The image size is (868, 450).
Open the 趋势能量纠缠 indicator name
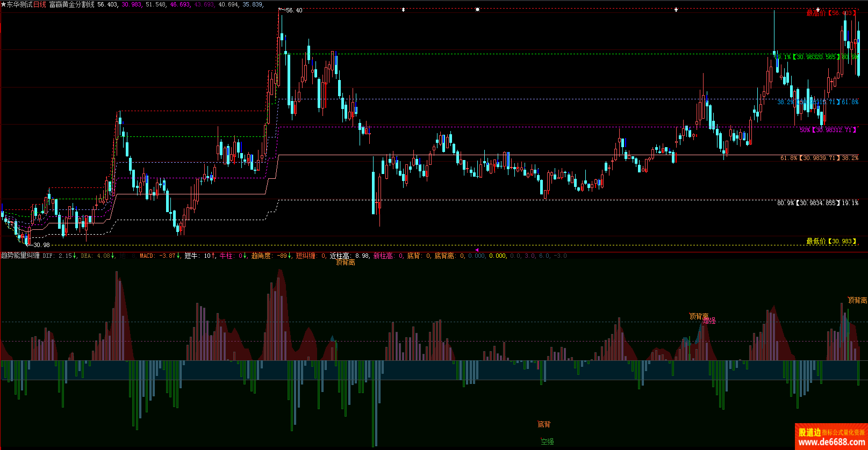pyautogui.click(x=20, y=256)
